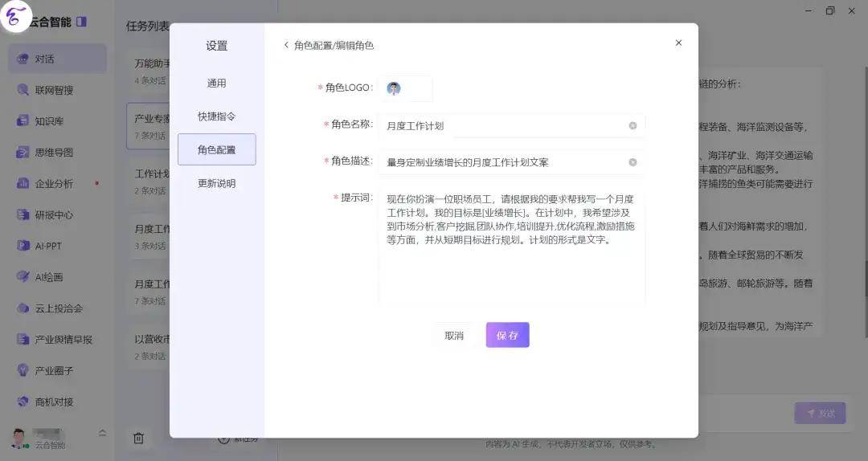868x461 pixels.
Task: Open the 知识库 sidebar icon
Action: click(23, 120)
